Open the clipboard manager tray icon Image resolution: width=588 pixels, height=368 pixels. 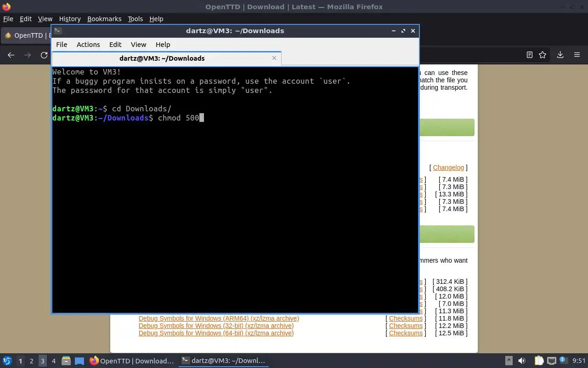(x=539, y=361)
